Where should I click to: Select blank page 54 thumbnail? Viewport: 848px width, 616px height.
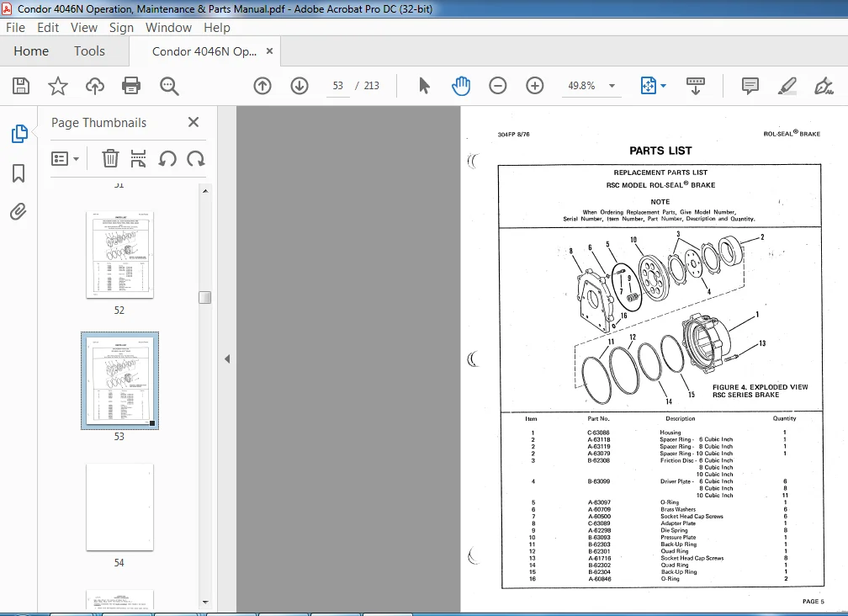click(119, 507)
